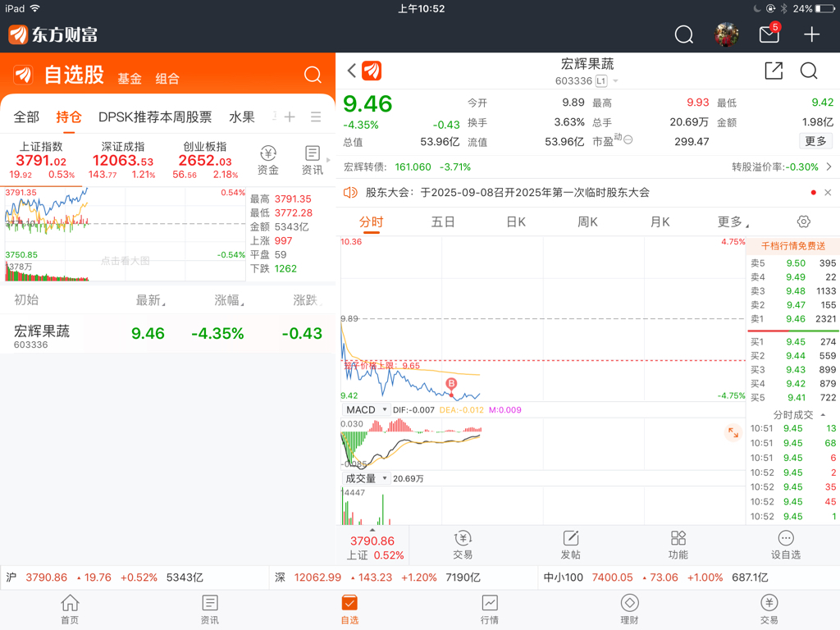This screenshot has width=840, height=630.
Task: Select the 周K weekly chart tab
Action: click(587, 221)
